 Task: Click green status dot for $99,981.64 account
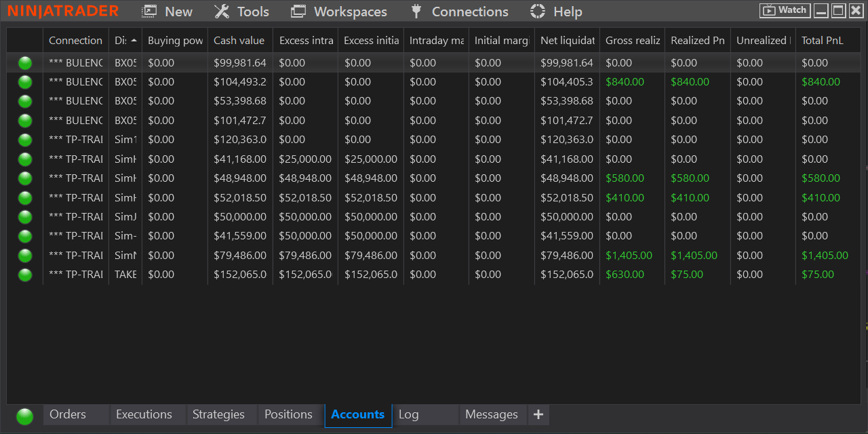[25, 63]
